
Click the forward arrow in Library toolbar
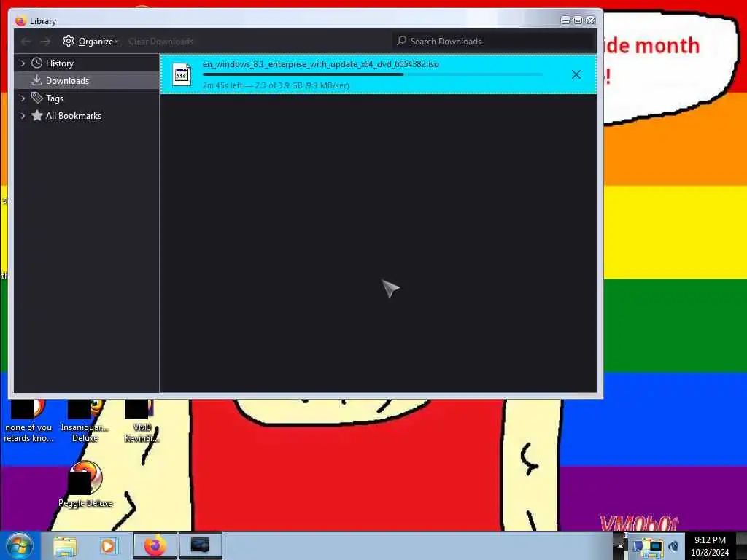pos(45,42)
